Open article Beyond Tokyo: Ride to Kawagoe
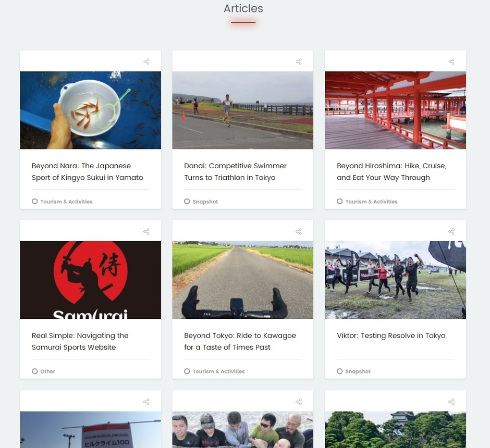Screen dimensions: 490x448 240,341
